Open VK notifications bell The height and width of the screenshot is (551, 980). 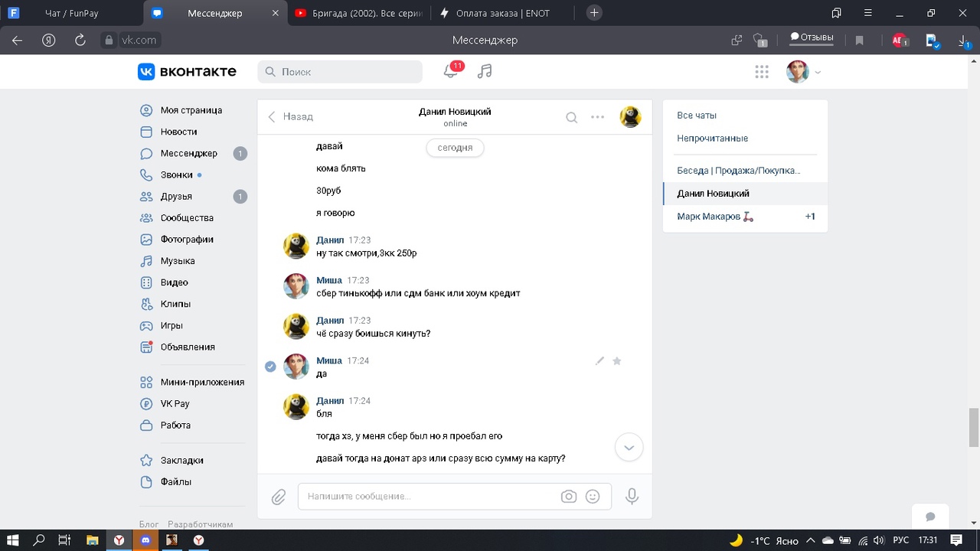point(451,71)
